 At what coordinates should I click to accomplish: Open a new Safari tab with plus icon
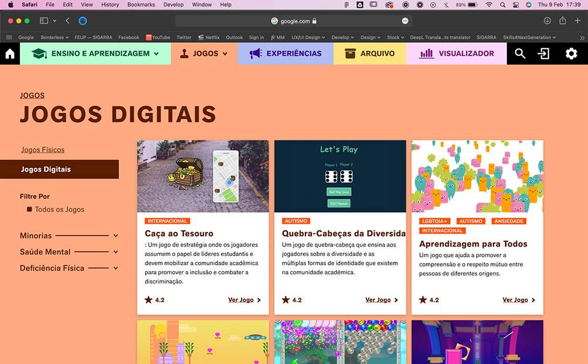[x=577, y=21]
